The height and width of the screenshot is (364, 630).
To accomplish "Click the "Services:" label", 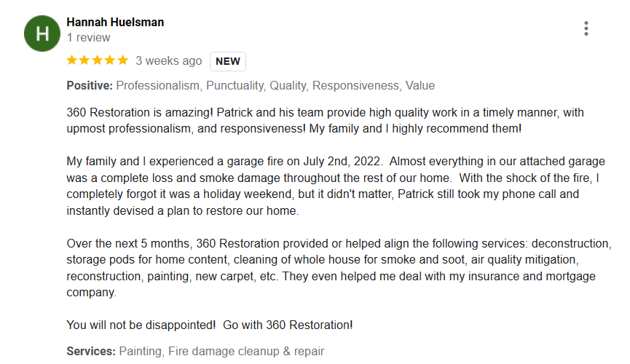I will point(91,351).
